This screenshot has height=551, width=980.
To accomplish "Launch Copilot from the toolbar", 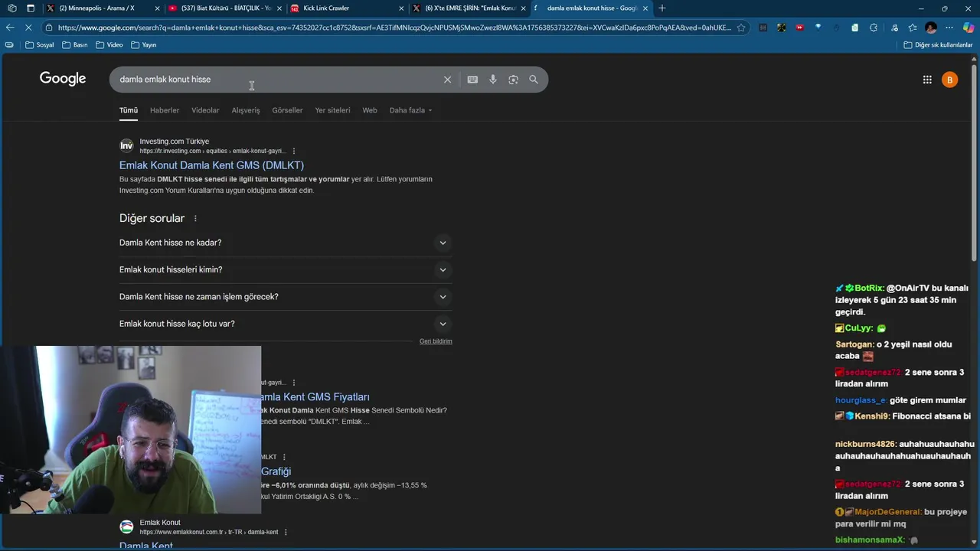I will click(969, 28).
